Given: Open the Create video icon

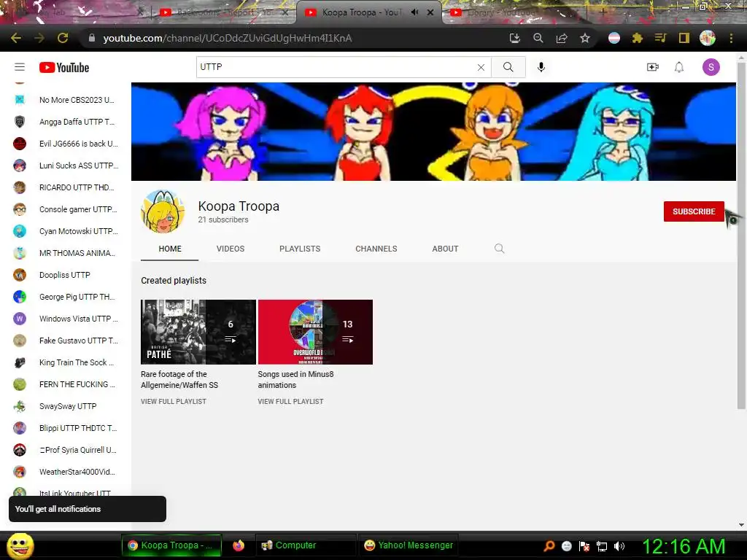Looking at the screenshot, I should tap(653, 67).
